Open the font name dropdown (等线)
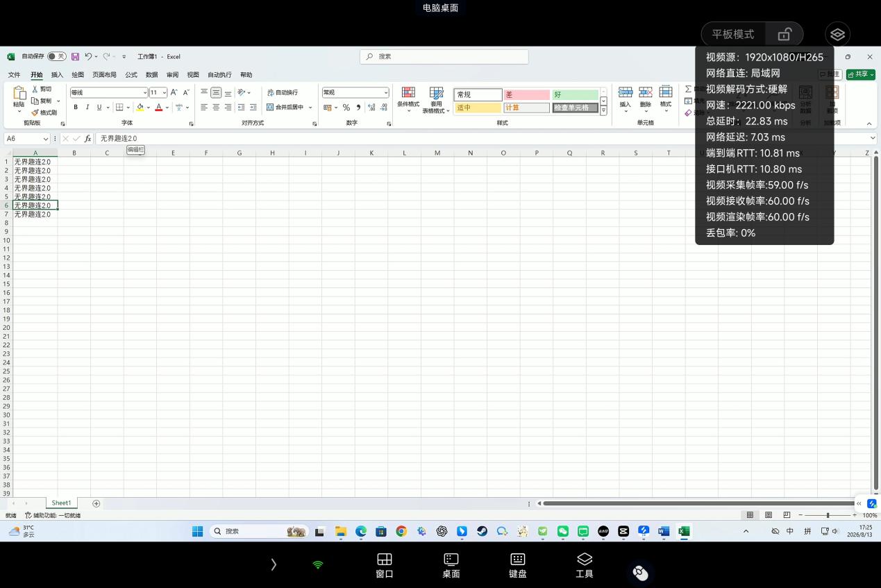Viewport: 881px width, 588px height. click(145, 93)
